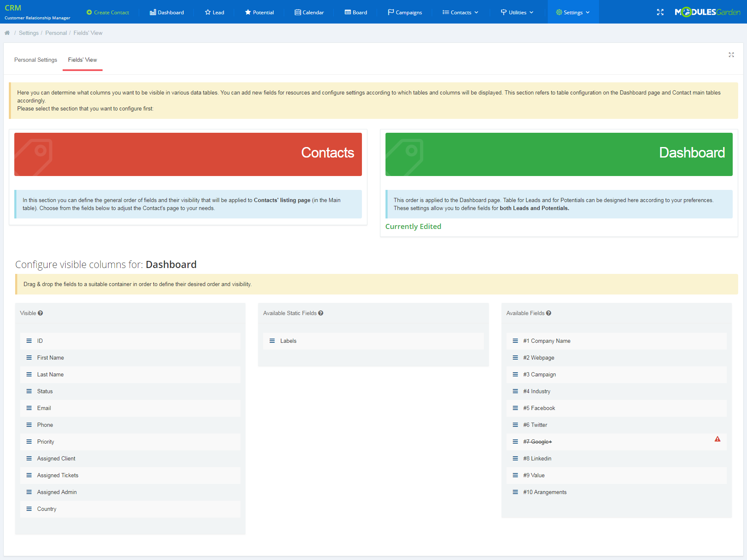Image resolution: width=747 pixels, height=560 pixels.
Task: Click the struck-through #7 Google+ field
Action: 616,442
